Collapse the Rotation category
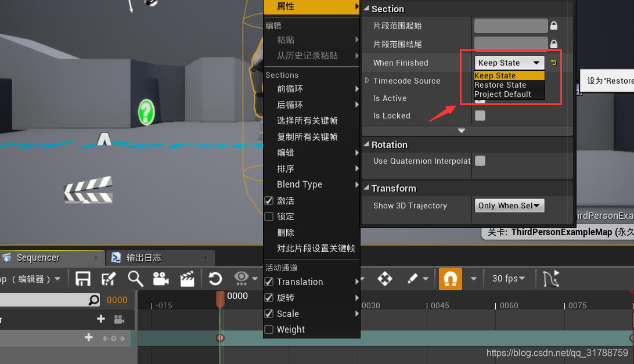 [x=366, y=144]
